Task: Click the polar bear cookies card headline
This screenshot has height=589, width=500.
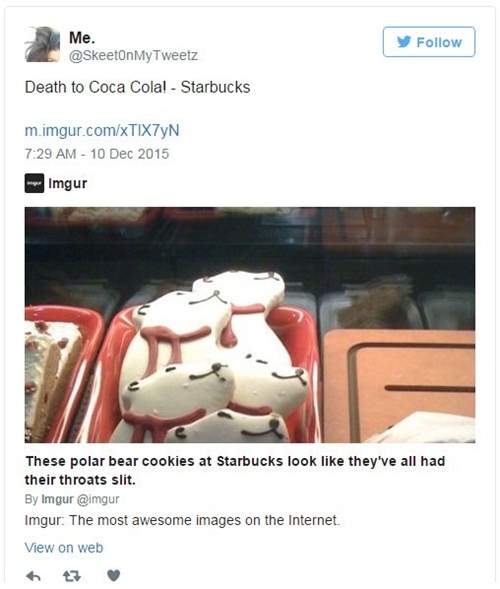Action: click(x=235, y=470)
